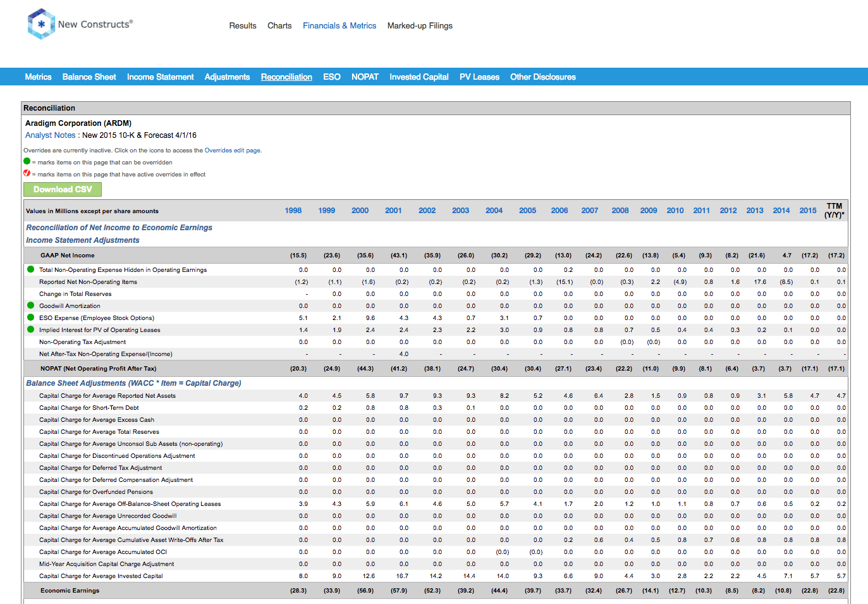Click the Download CSV button
The width and height of the screenshot is (868, 604).
(63, 190)
